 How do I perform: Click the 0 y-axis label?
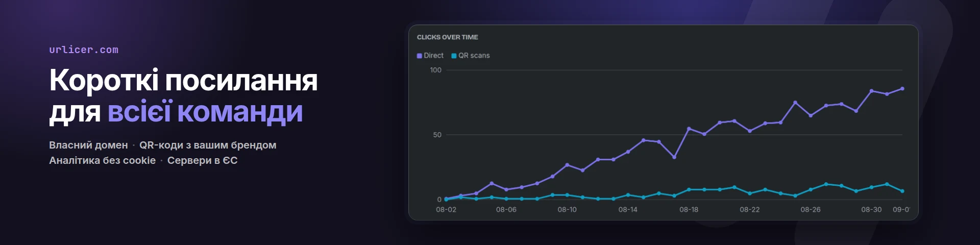[x=439, y=200]
